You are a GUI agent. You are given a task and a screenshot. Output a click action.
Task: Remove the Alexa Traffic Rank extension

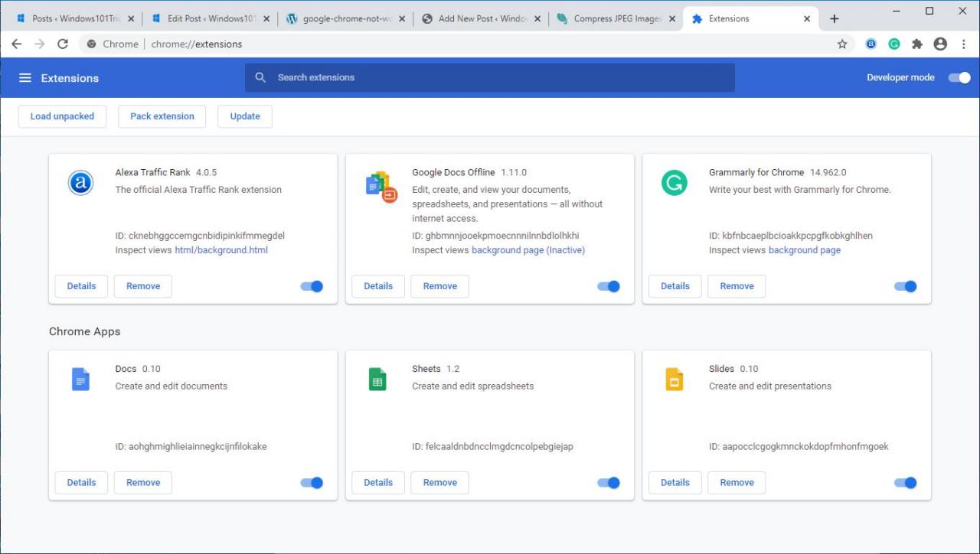pos(143,286)
